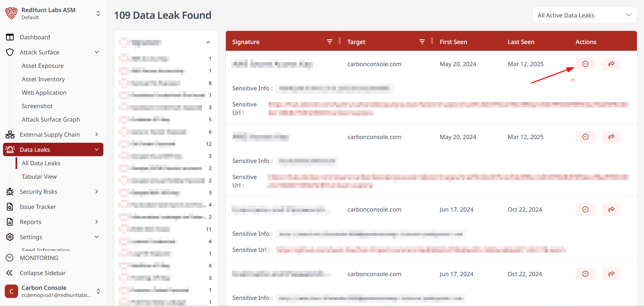Open the Target column filter icon
The height and width of the screenshot is (307, 644).
click(422, 42)
